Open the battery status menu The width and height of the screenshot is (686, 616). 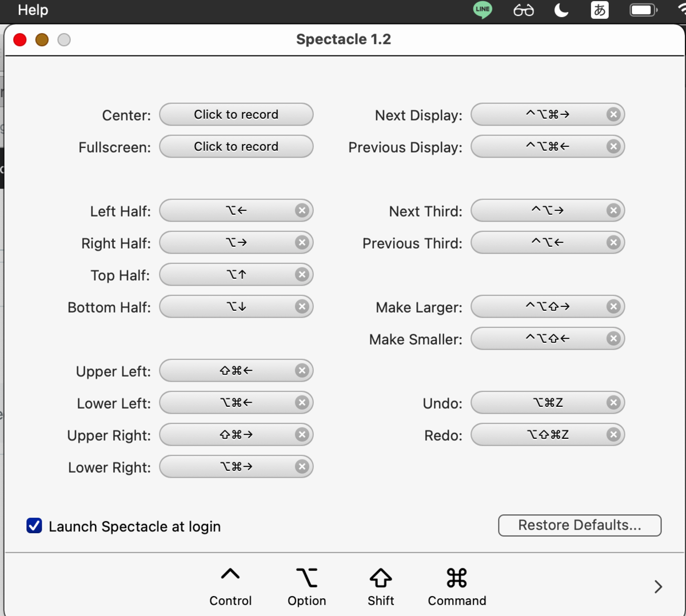tap(643, 10)
